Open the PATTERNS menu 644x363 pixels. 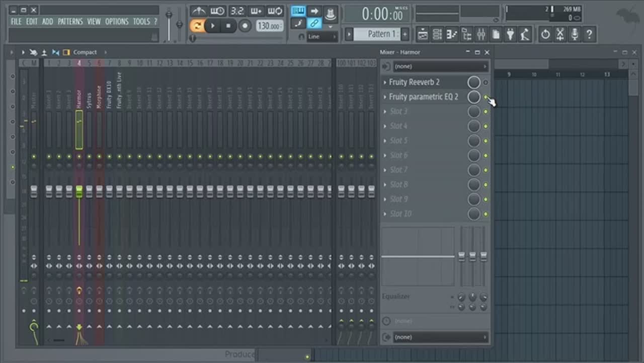70,22
